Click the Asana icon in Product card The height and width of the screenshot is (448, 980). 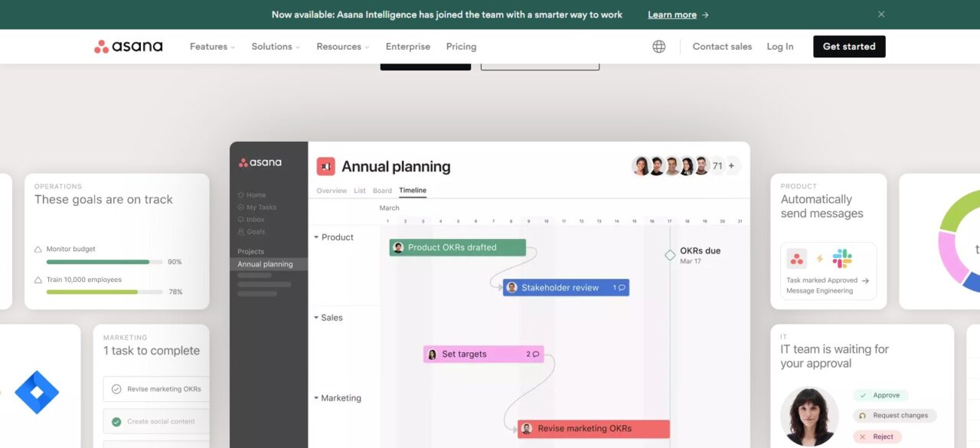(x=797, y=259)
